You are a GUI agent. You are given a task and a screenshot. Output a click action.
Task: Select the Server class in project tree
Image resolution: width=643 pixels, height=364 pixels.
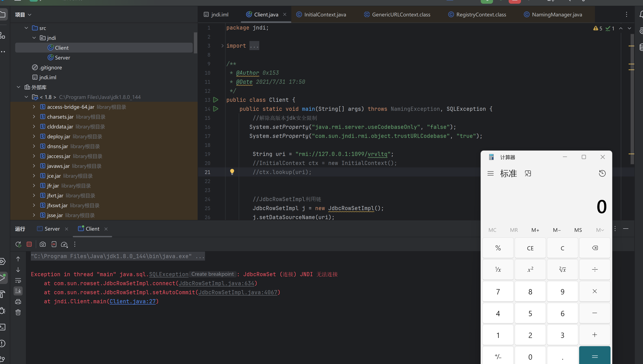62,57
